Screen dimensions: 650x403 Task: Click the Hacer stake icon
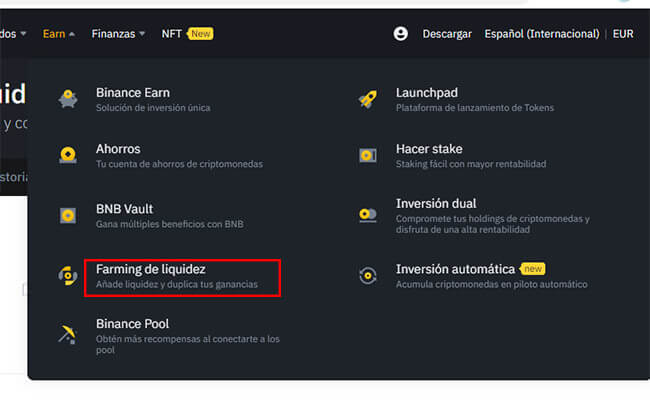tap(368, 155)
